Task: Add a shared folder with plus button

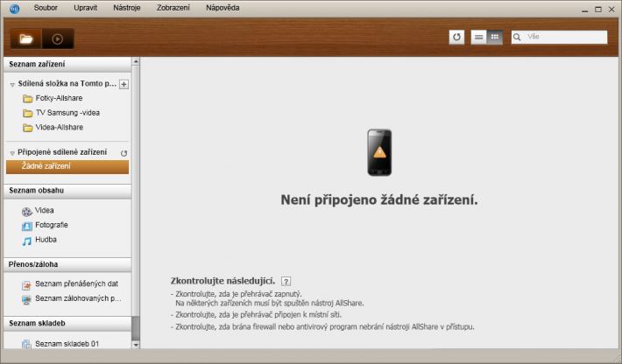Action: (124, 84)
